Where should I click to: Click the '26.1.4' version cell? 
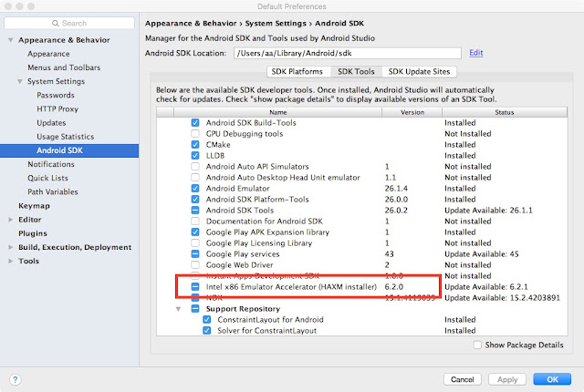point(396,189)
